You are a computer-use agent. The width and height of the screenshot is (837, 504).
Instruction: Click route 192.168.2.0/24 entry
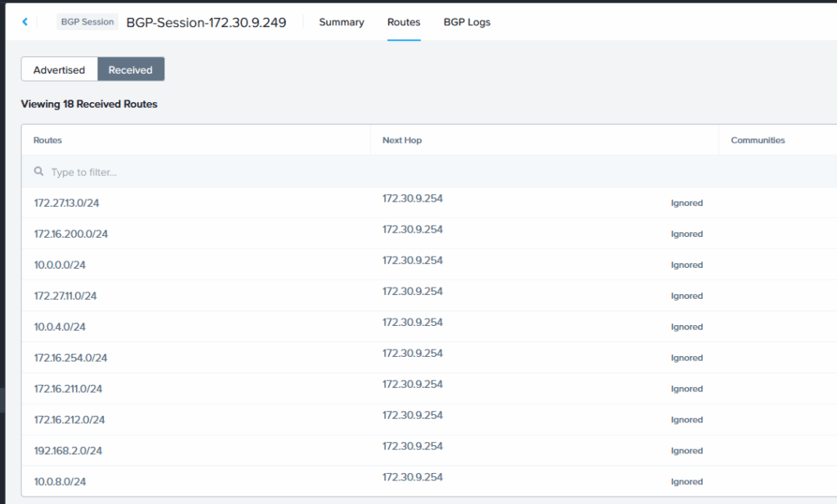[x=68, y=451]
